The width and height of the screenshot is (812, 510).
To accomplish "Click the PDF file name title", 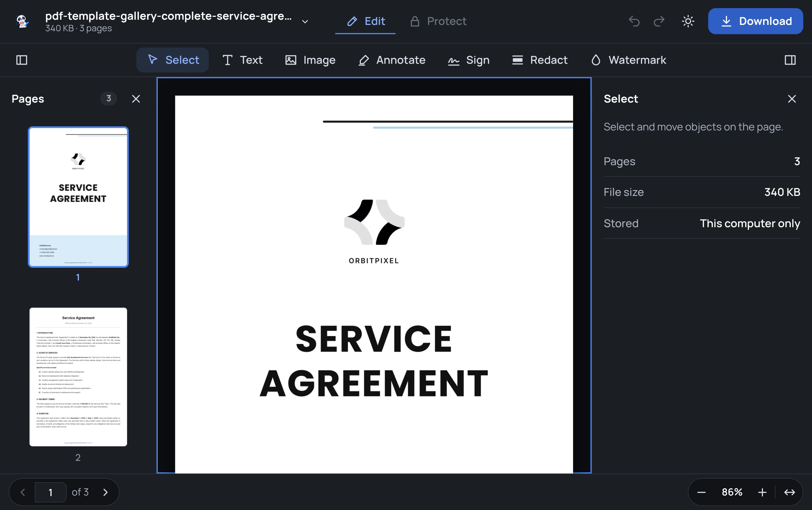I will pyautogui.click(x=168, y=16).
